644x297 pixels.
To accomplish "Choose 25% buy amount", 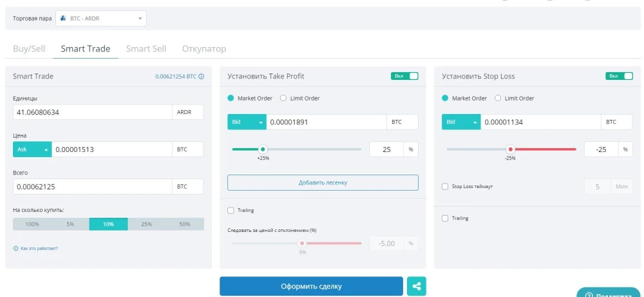I will tap(147, 224).
